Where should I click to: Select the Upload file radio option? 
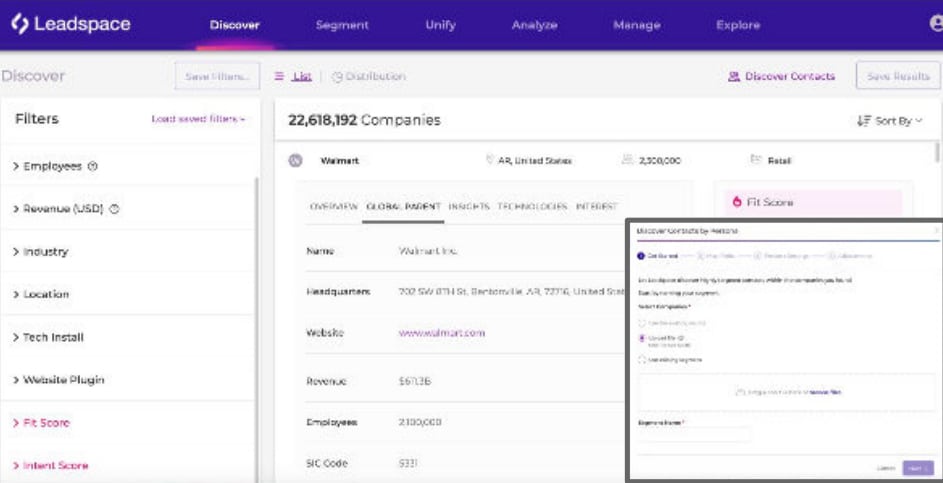pyautogui.click(x=642, y=339)
